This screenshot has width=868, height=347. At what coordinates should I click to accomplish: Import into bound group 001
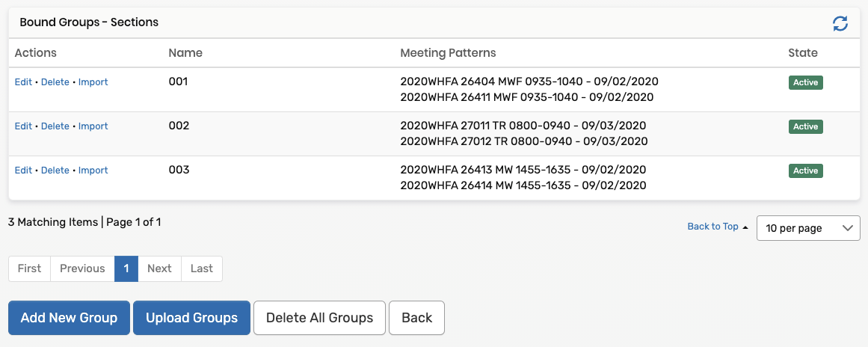click(x=93, y=82)
